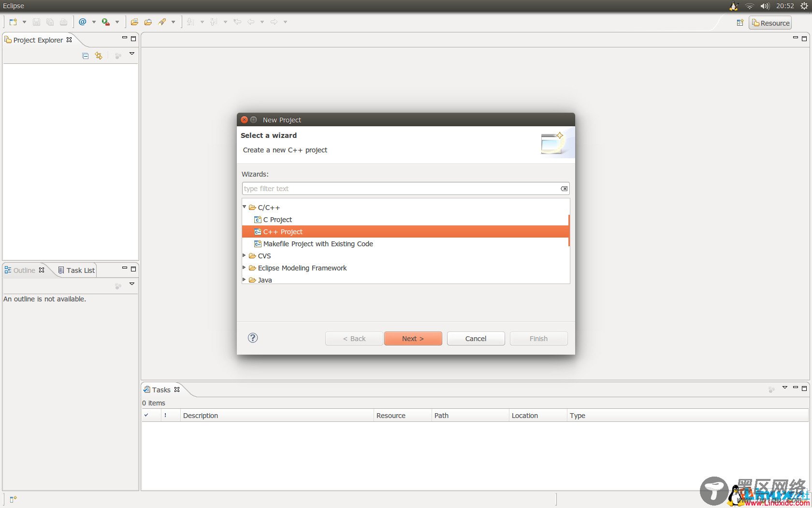Click the Path column header
The height and width of the screenshot is (508, 812).
(470, 416)
